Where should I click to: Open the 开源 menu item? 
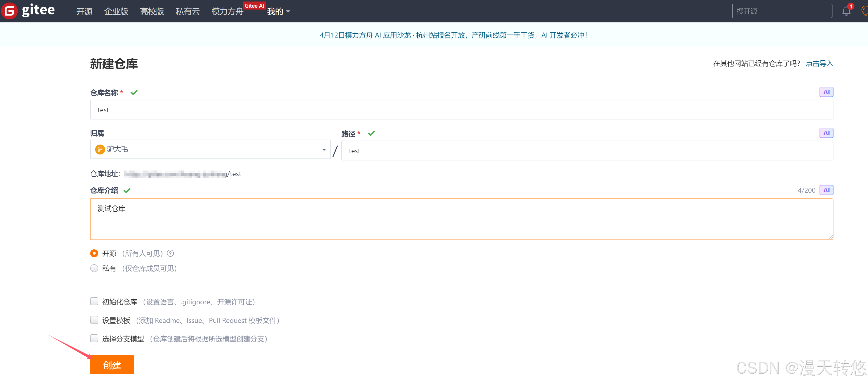tap(84, 11)
